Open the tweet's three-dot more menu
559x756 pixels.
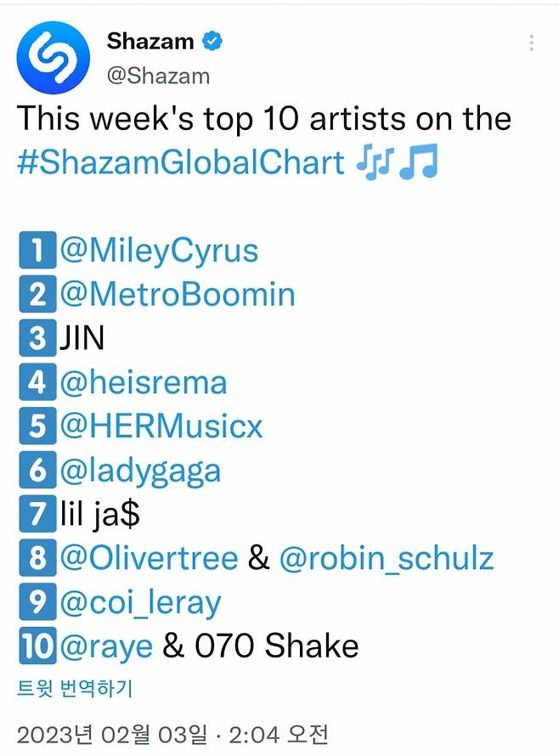pos(532,43)
